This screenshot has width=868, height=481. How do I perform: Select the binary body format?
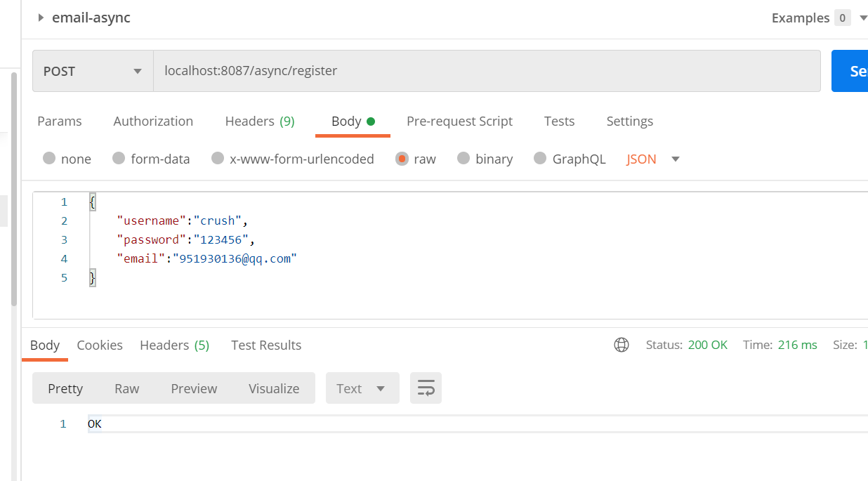pyautogui.click(x=485, y=159)
